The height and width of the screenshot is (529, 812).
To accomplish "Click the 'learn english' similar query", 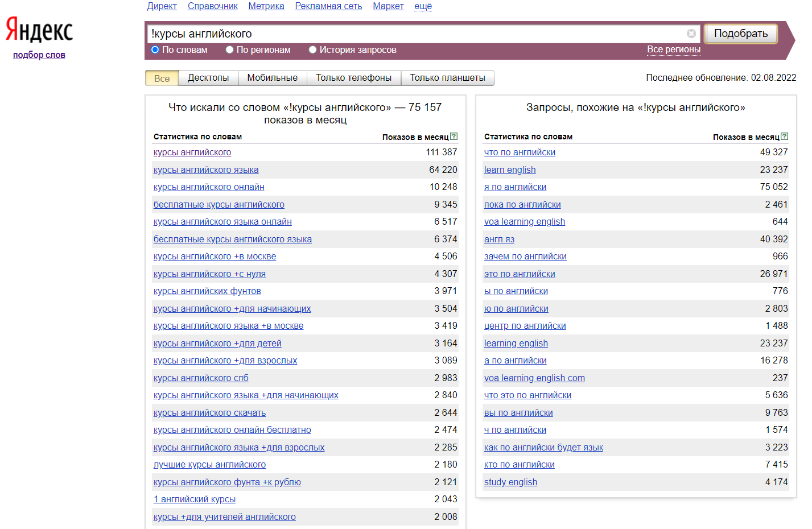I will pyautogui.click(x=509, y=170).
